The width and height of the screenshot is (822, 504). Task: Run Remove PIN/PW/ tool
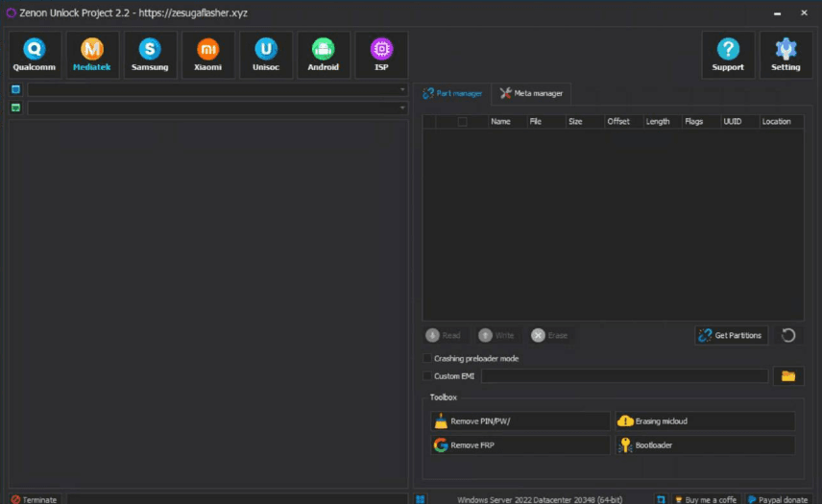click(x=520, y=421)
